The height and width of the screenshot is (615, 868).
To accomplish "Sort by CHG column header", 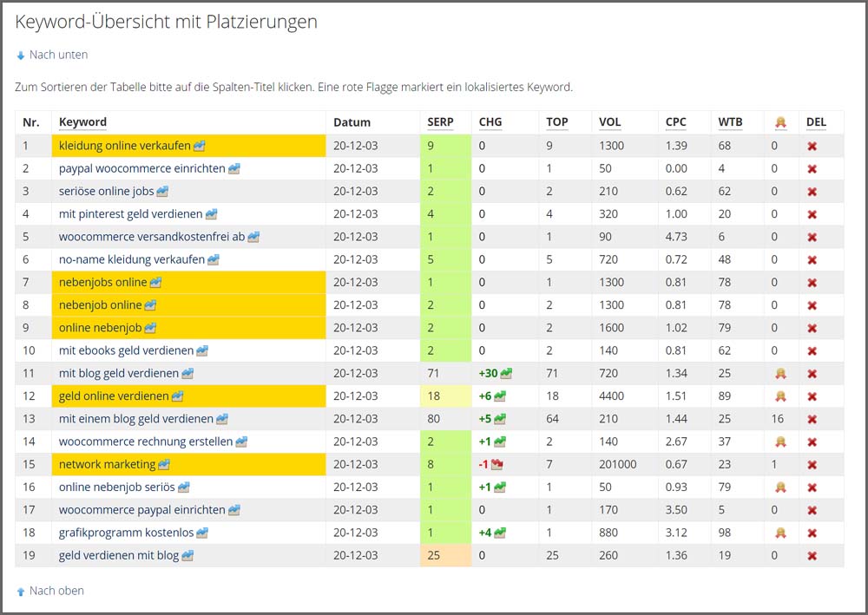I will point(490,122).
